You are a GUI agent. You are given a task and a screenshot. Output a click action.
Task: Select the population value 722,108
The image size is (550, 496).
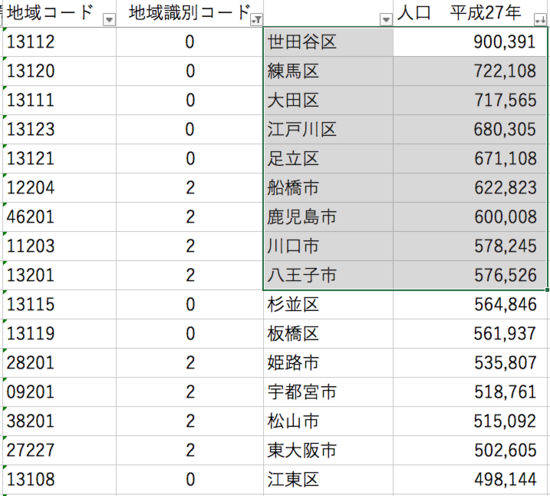pyautogui.click(x=470, y=71)
